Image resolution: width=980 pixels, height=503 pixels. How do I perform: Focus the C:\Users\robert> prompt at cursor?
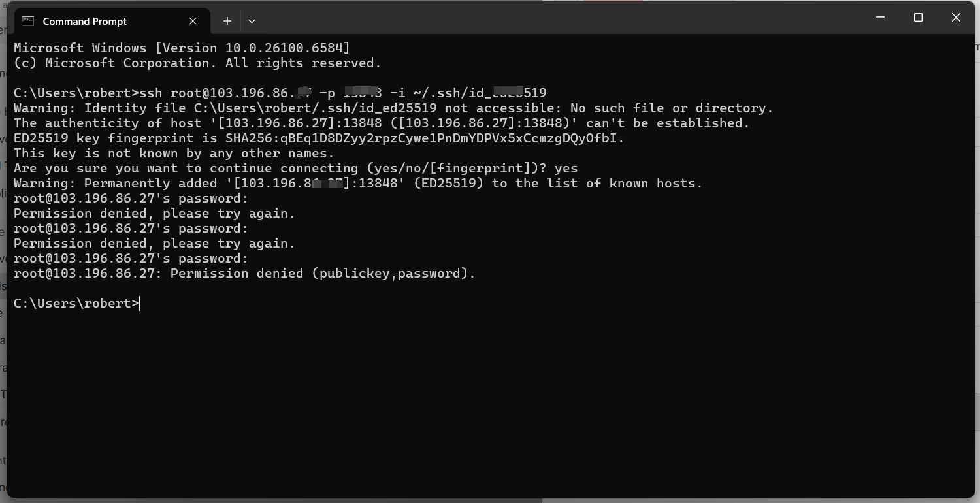tap(76, 303)
